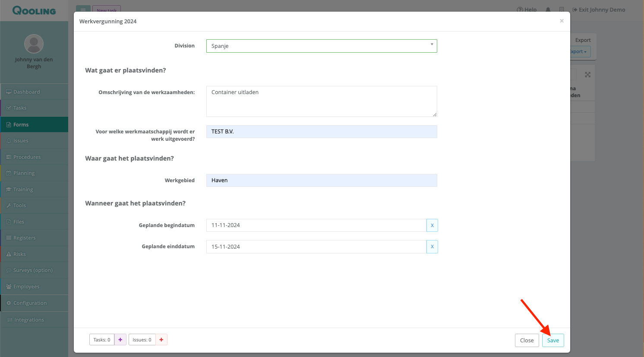644x357 pixels.
Task: Open Employees in the sidebar
Action: click(34, 287)
